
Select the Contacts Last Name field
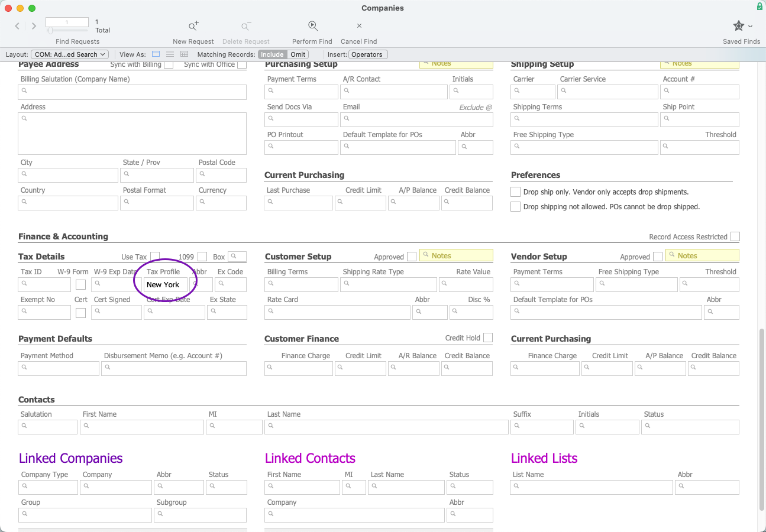point(386,427)
